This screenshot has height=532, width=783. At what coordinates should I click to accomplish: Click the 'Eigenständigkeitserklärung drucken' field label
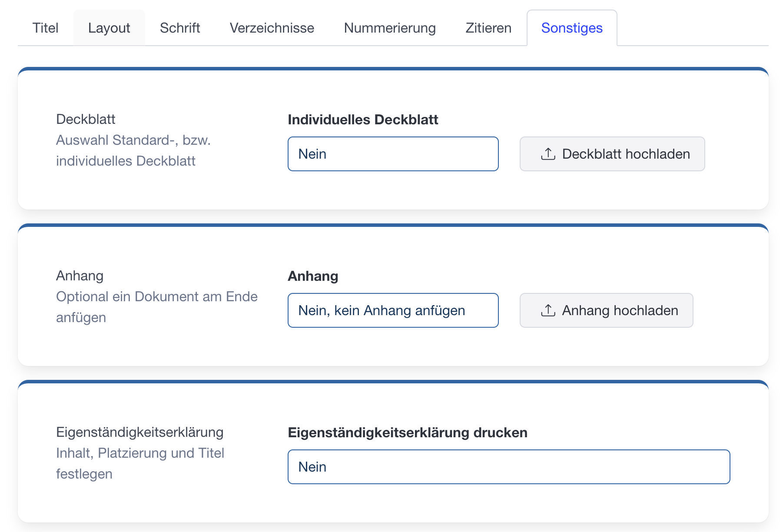click(408, 432)
